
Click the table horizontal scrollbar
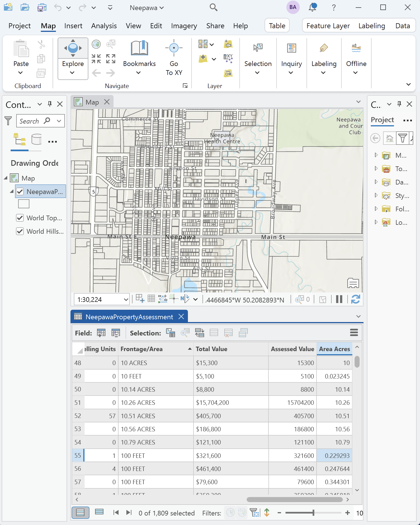295,500
